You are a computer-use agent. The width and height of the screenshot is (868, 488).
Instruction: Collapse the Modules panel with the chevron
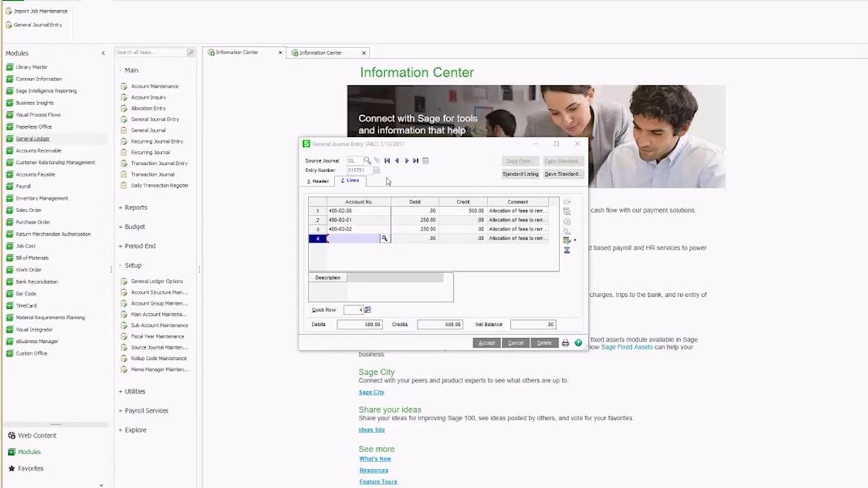click(x=103, y=53)
